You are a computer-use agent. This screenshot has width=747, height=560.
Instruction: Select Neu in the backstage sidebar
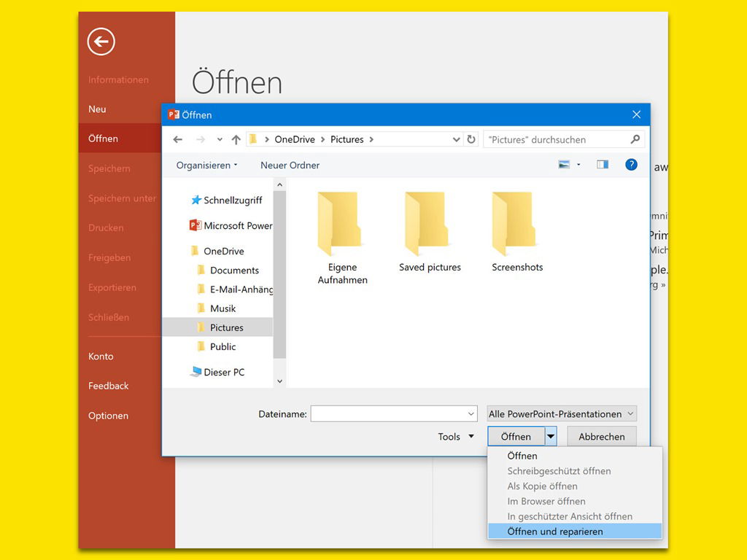(x=97, y=109)
